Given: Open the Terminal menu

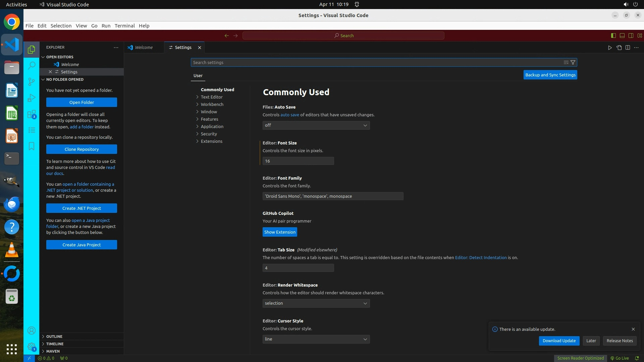Looking at the screenshot, I should (x=124, y=26).
